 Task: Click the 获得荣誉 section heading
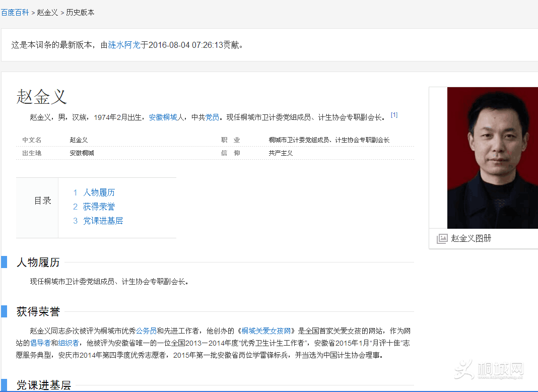click(x=38, y=312)
